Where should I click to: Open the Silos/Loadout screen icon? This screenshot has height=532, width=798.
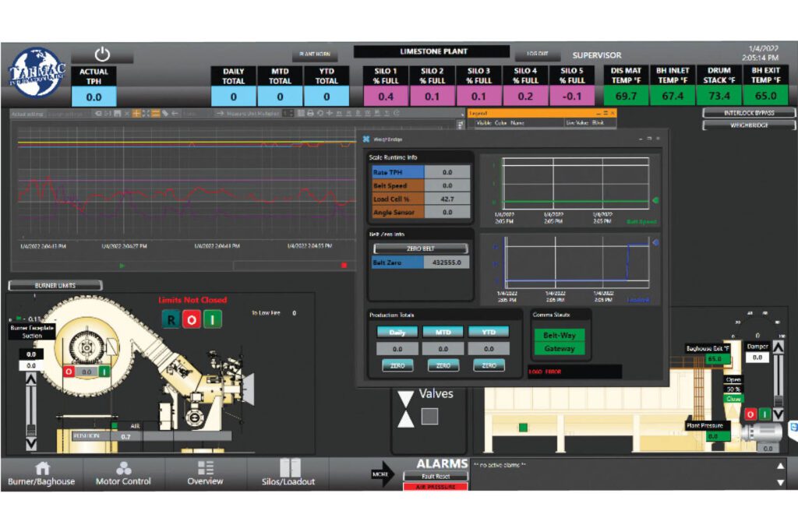(x=290, y=467)
